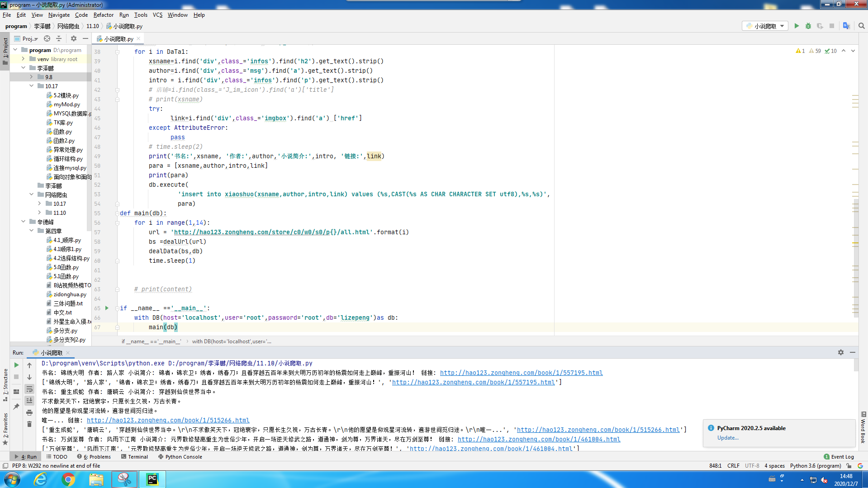Click the volume icon in the system tray
This screenshot has height=488, width=868.
click(x=824, y=480)
